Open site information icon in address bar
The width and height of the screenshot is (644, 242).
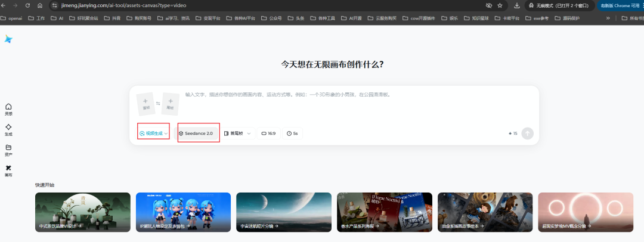(55, 5)
